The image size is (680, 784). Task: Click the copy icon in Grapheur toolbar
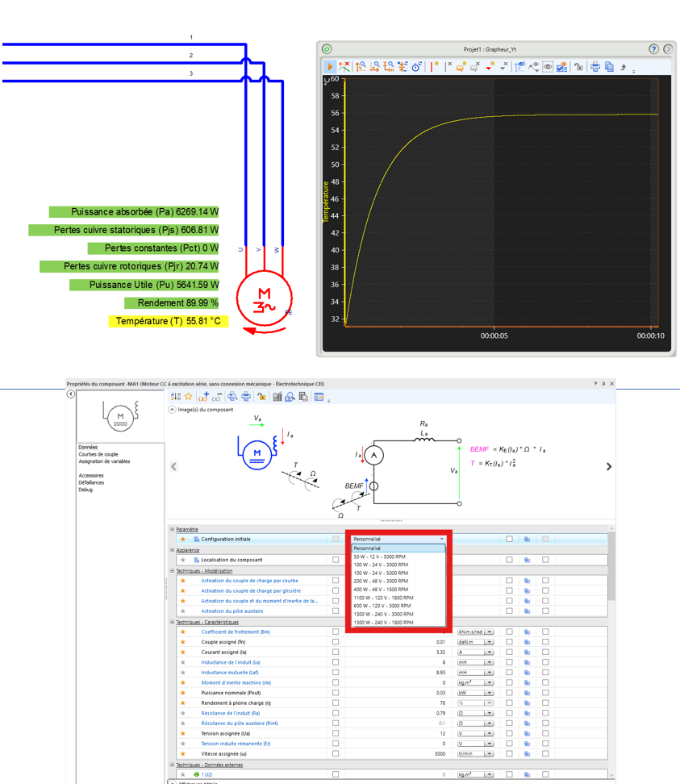pos(609,67)
